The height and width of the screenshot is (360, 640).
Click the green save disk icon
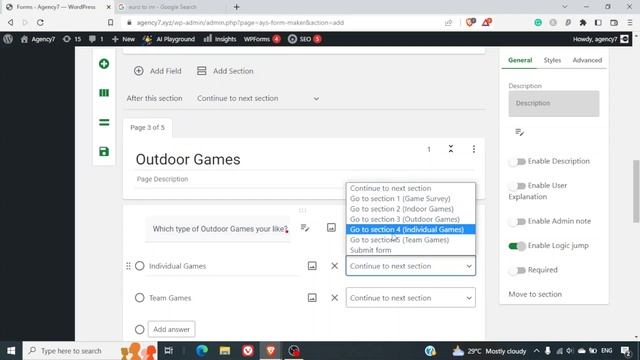(104, 151)
